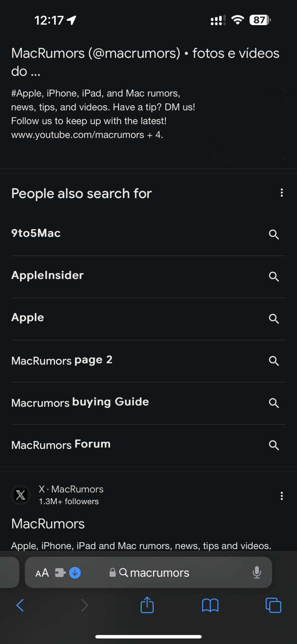Tap the Safari back arrow
Screen dimensions: 297x644
[x=20, y=605]
